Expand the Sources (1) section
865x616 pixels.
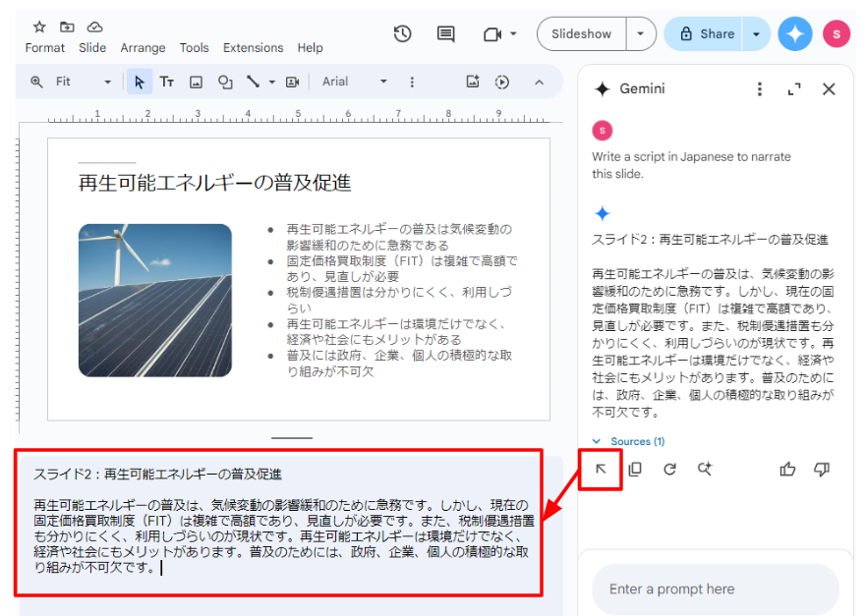[628, 441]
